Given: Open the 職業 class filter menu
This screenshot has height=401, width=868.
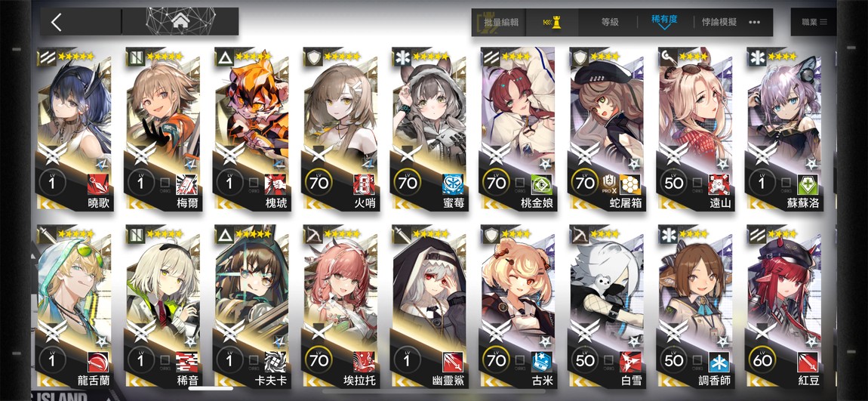Looking at the screenshot, I should (814, 22).
